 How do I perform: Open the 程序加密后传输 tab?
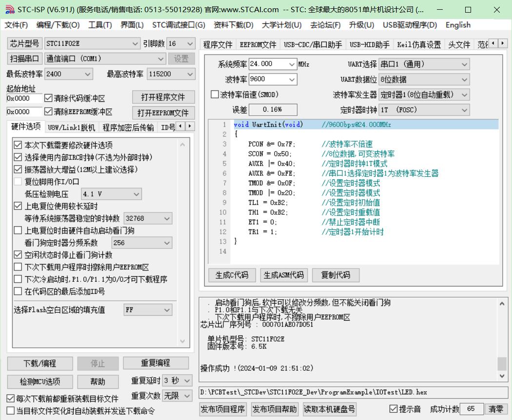click(x=128, y=127)
